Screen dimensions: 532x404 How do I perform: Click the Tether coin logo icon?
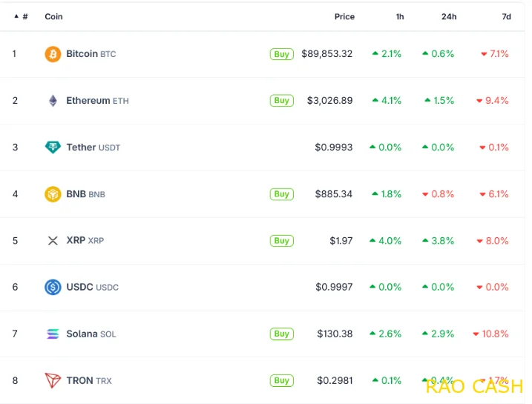(53, 148)
